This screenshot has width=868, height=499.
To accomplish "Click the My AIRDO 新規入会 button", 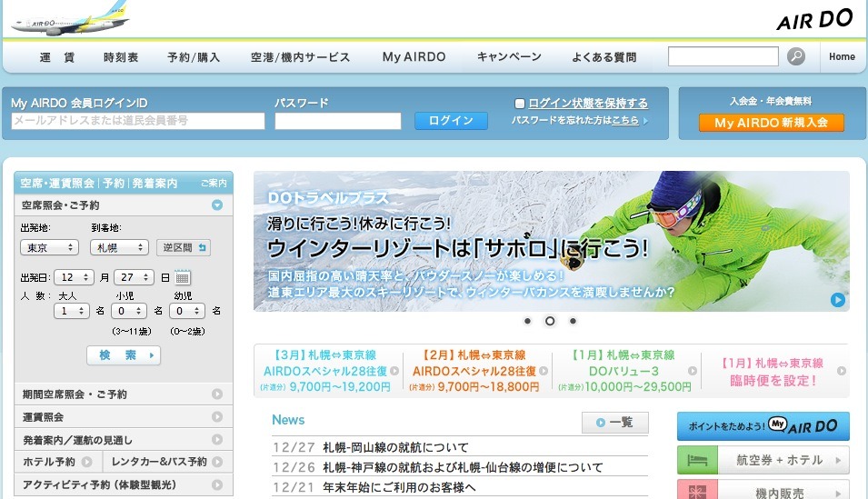I will (771, 123).
